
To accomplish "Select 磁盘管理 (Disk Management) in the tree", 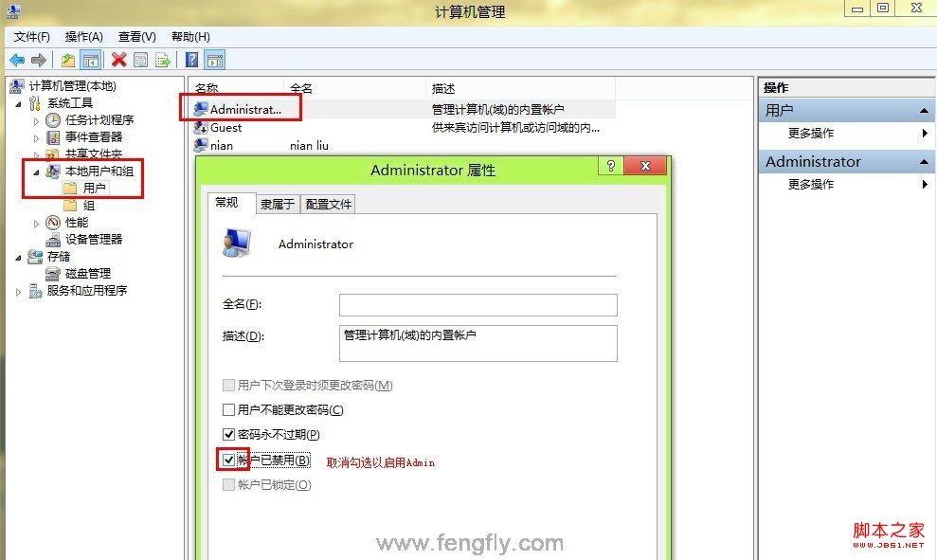I will [87, 274].
